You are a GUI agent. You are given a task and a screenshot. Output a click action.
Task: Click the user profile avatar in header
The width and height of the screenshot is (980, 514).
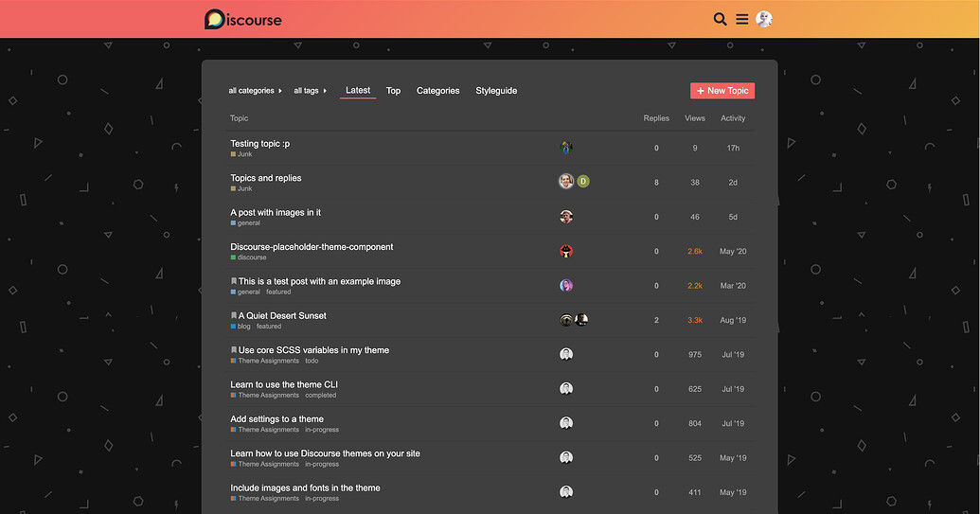coord(764,19)
